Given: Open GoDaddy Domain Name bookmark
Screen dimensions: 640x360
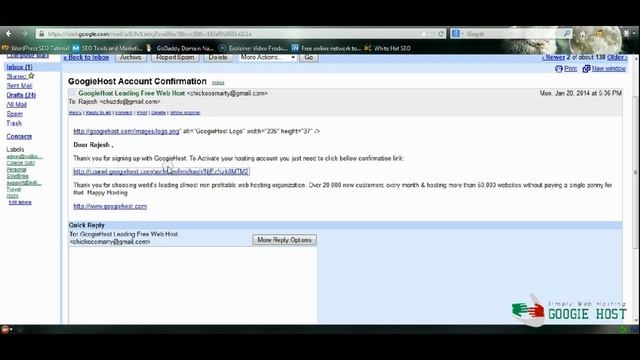Looking at the screenshot, I should pos(180,48).
